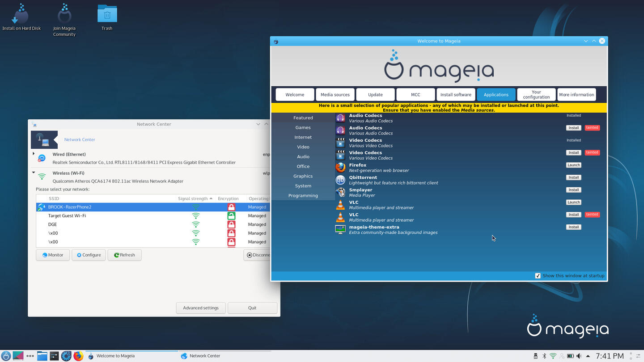Click Install button for Qbittorrent
The image size is (644, 362).
click(573, 177)
